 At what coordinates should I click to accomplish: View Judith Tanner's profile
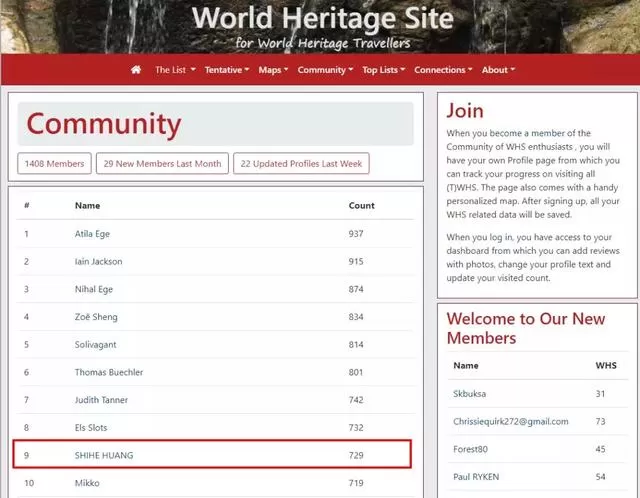pos(101,400)
